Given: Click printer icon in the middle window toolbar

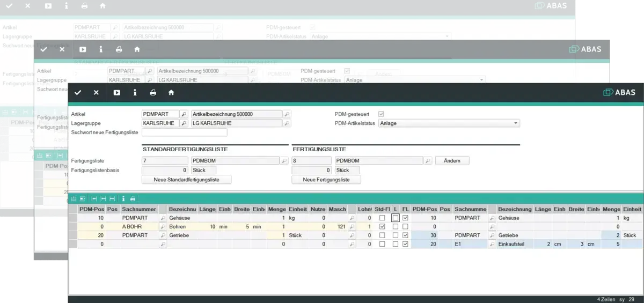Looking at the screenshot, I should coord(119,49).
